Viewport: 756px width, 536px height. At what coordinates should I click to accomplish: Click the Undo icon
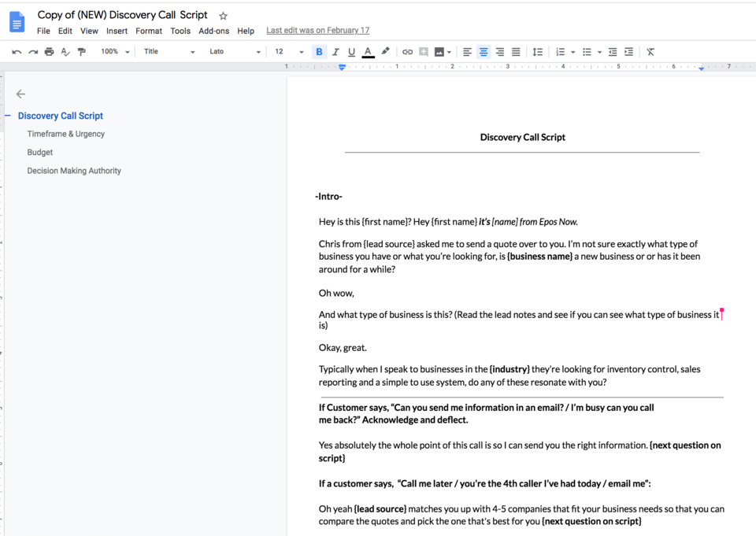[x=17, y=52]
